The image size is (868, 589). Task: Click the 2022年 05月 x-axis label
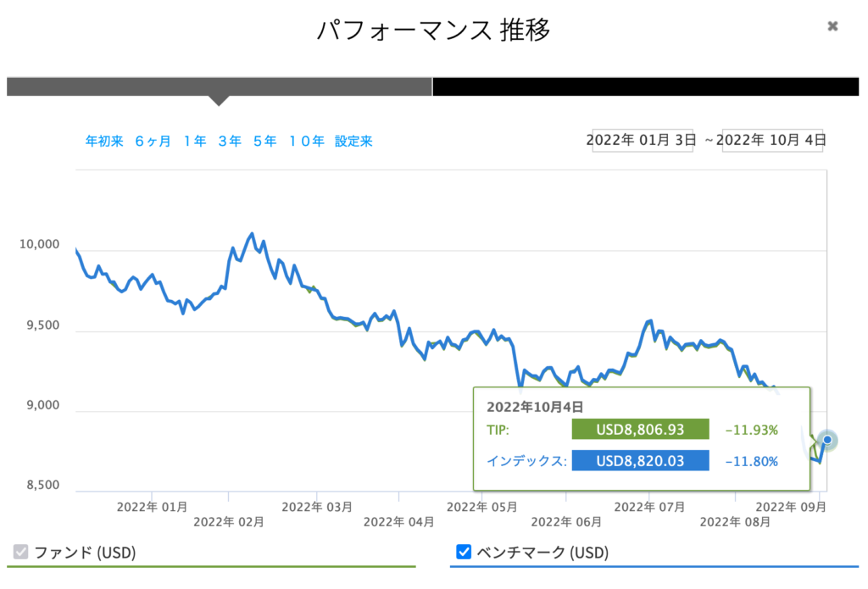[x=481, y=507]
